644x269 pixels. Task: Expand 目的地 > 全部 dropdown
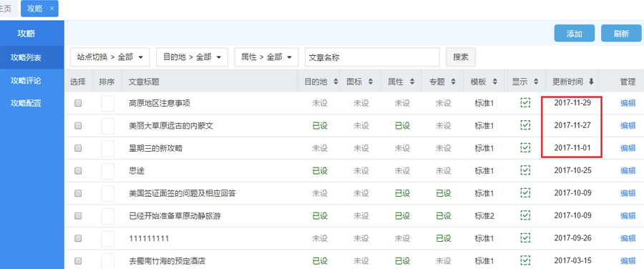[192, 57]
